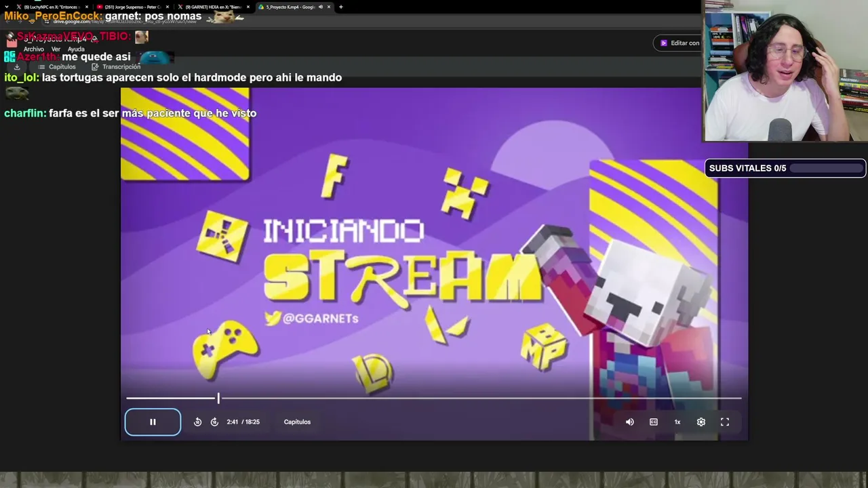Viewport: 868px width, 488px height.
Task: Switch to the LuchyNPC en X tab
Action: point(51,7)
